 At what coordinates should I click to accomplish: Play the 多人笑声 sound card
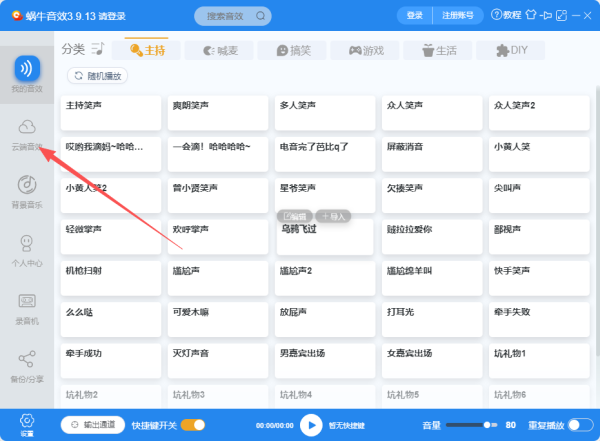[x=325, y=113]
